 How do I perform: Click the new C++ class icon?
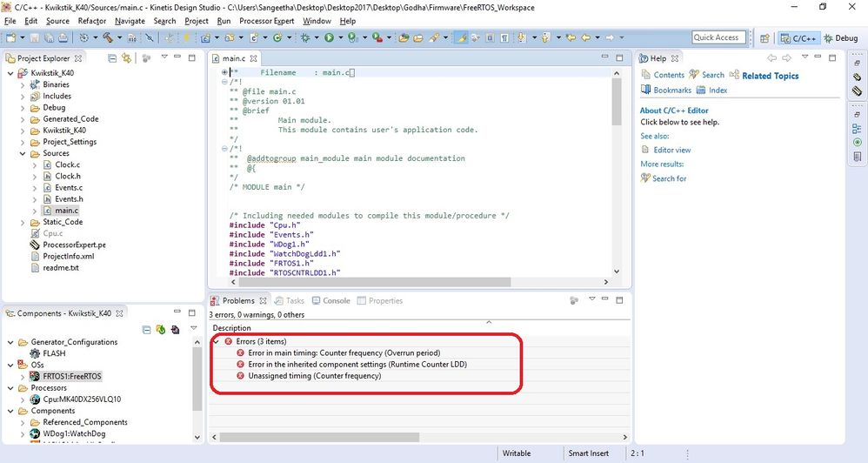point(277,37)
